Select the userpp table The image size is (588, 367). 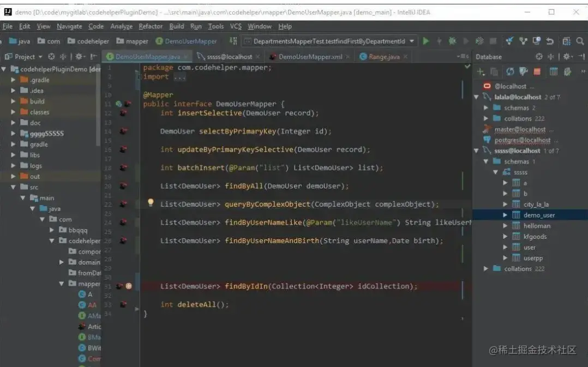click(533, 258)
